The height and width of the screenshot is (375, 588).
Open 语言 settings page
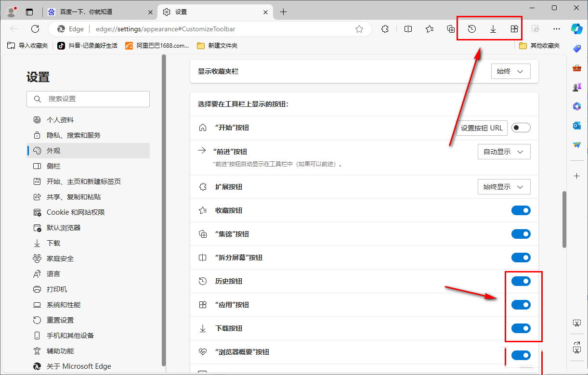tap(88, 274)
